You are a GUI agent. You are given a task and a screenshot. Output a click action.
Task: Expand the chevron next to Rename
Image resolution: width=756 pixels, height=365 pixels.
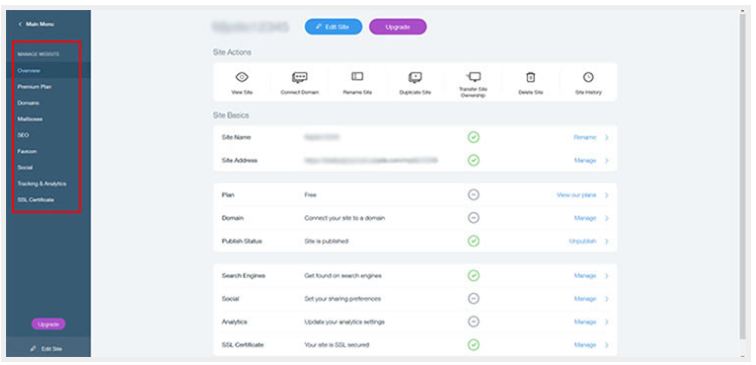tap(607, 137)
